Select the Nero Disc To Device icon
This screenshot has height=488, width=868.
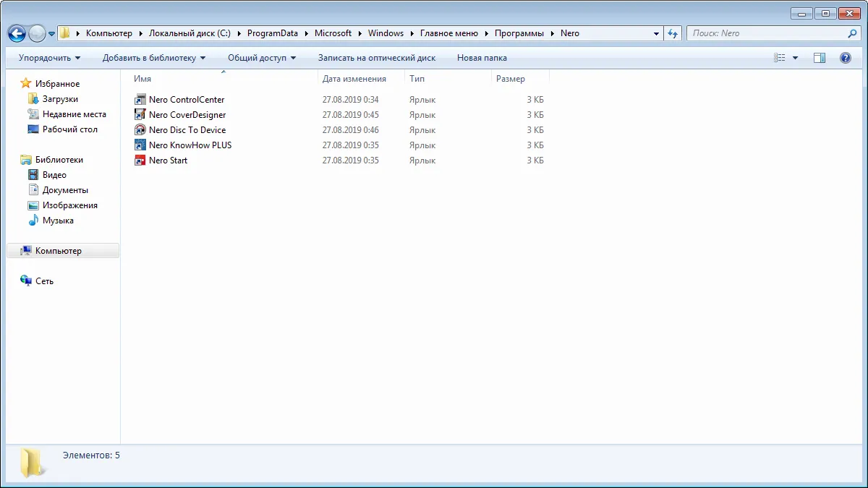click(x=140, y=130)
